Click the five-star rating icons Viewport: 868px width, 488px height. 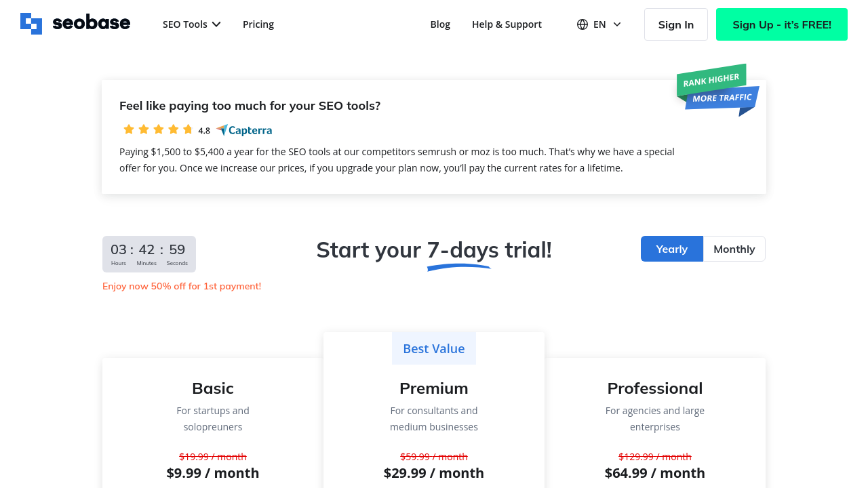tap(158, 129)
